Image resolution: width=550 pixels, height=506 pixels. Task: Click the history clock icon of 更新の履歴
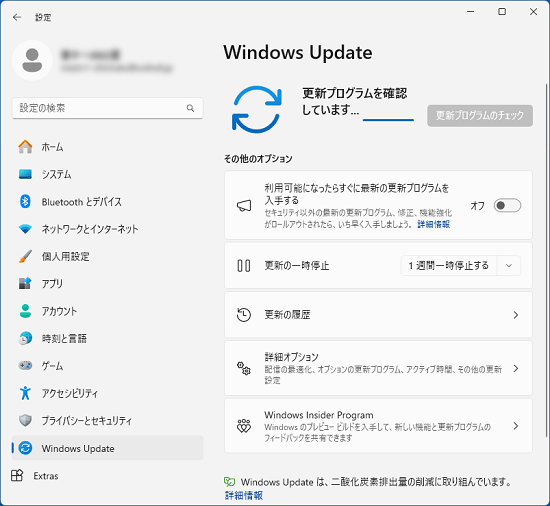tap(244, 315)
